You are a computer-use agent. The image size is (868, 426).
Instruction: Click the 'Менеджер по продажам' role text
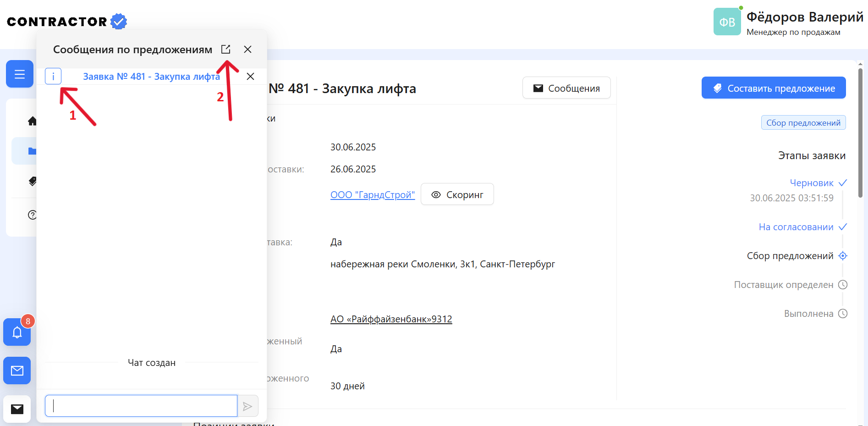tap(793, 32)
